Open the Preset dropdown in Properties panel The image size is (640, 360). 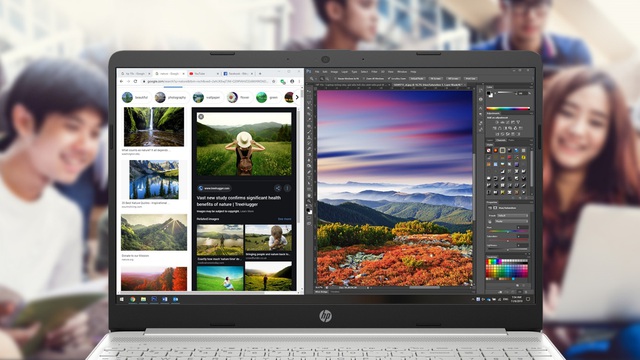pyautogui.click(x=512, y=216)
